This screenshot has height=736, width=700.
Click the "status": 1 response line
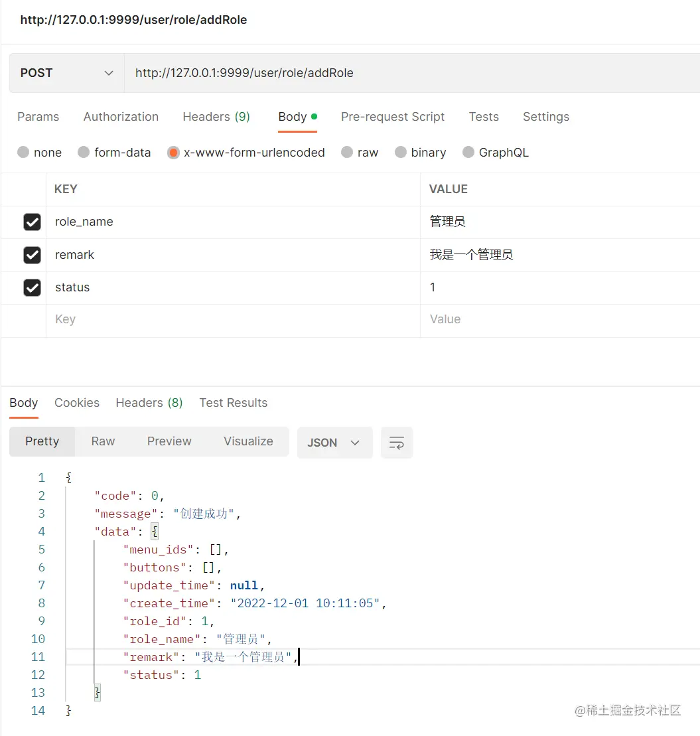(x=162, y=675)
